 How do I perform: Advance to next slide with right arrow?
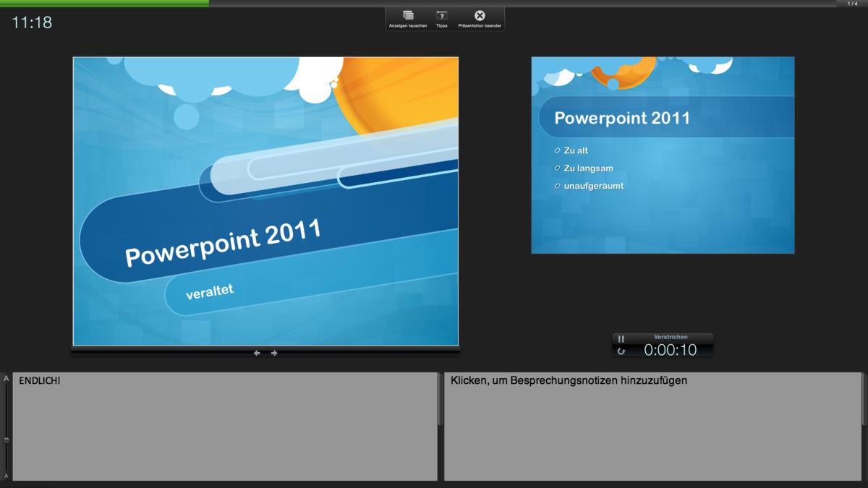(274, 353)
